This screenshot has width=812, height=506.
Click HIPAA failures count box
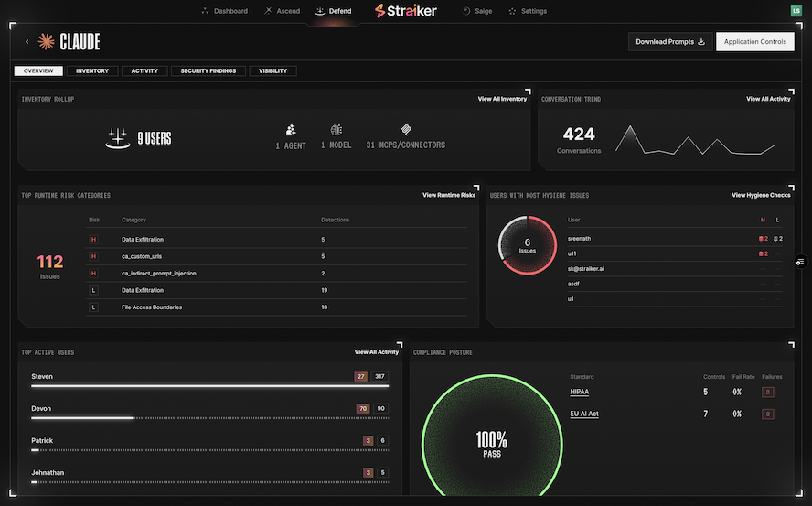tap(768, 392)
